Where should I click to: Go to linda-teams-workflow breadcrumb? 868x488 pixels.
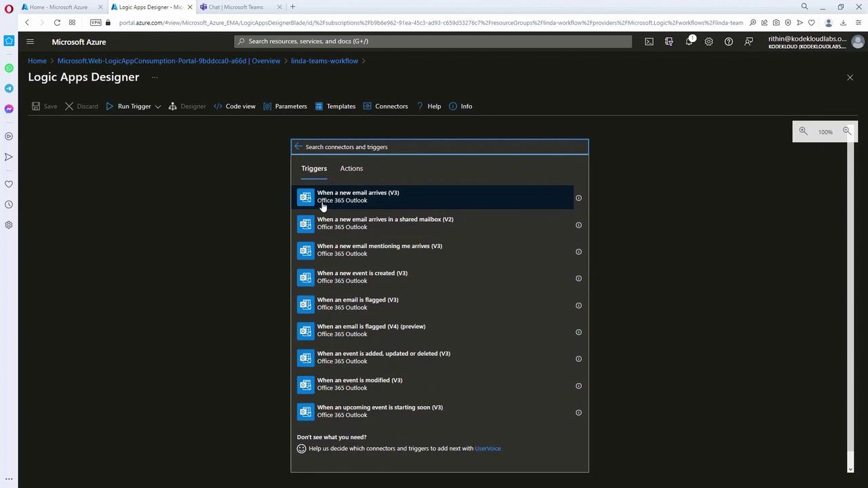click(324, 61)
